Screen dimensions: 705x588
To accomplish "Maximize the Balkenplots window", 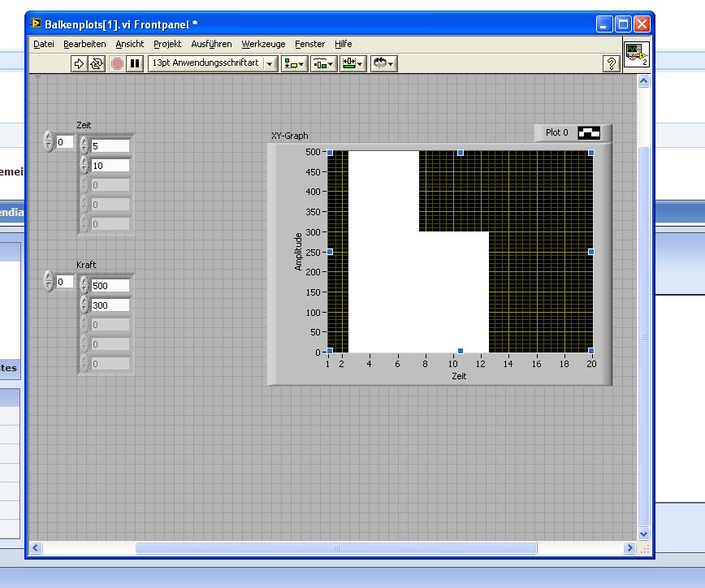I will pyautogui.click(x=623, y=24).
